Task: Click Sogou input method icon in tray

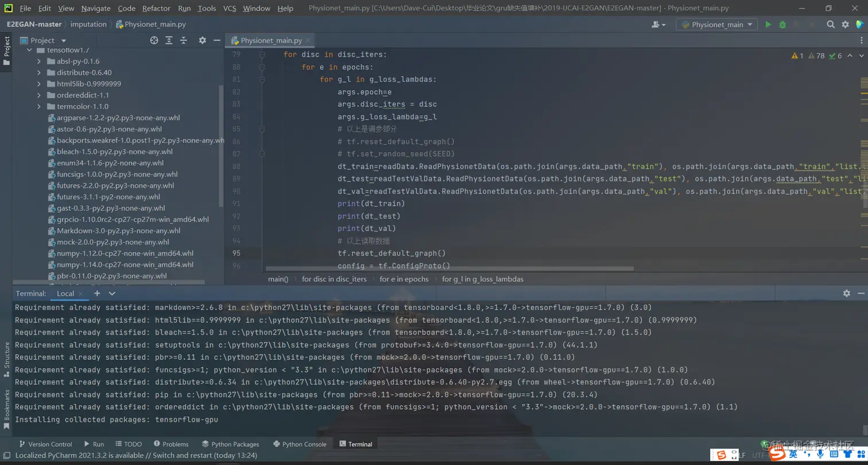Action: click(776, 454)
